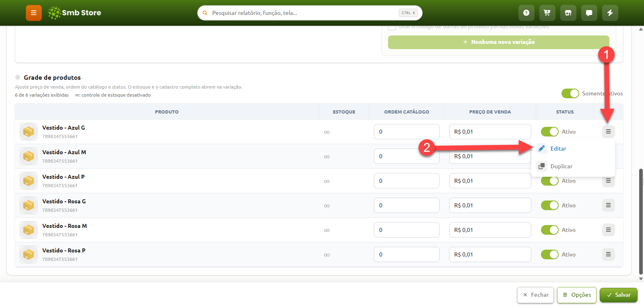Click the Smb Store logo

click(x=74, y=13)
